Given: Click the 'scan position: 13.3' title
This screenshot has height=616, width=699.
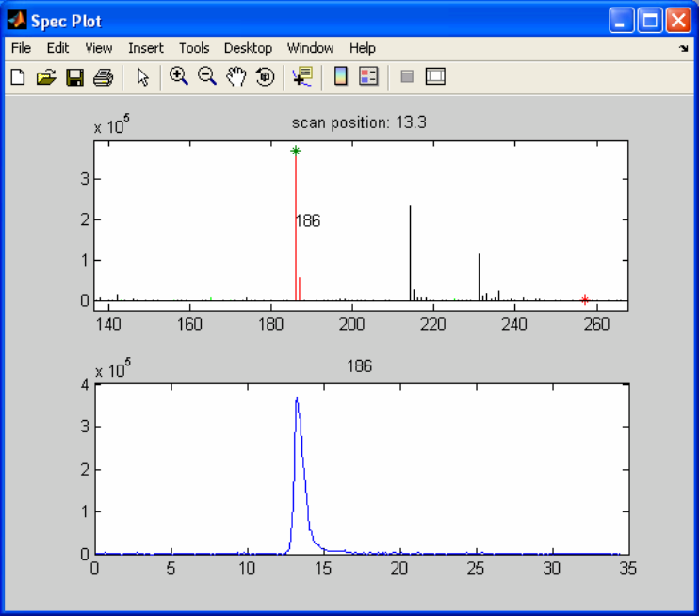Looking at the screenshot, I should tap(359, 122).
